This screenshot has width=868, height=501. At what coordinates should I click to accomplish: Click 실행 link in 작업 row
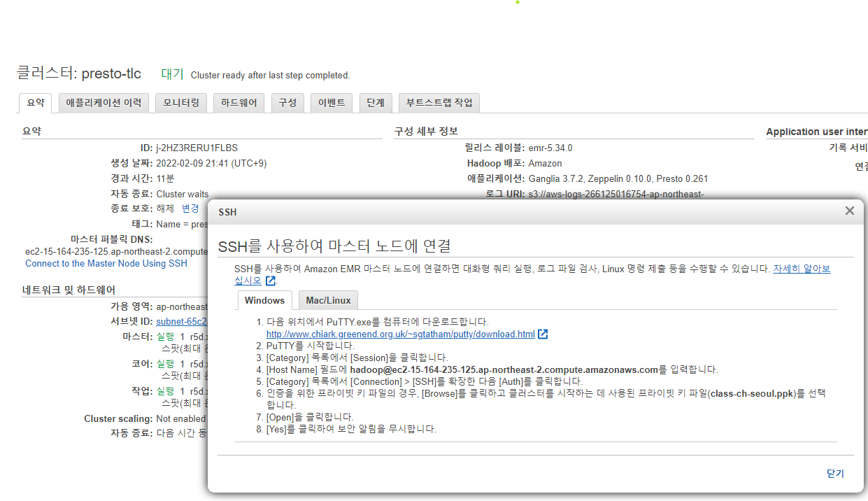pos(165,391)
